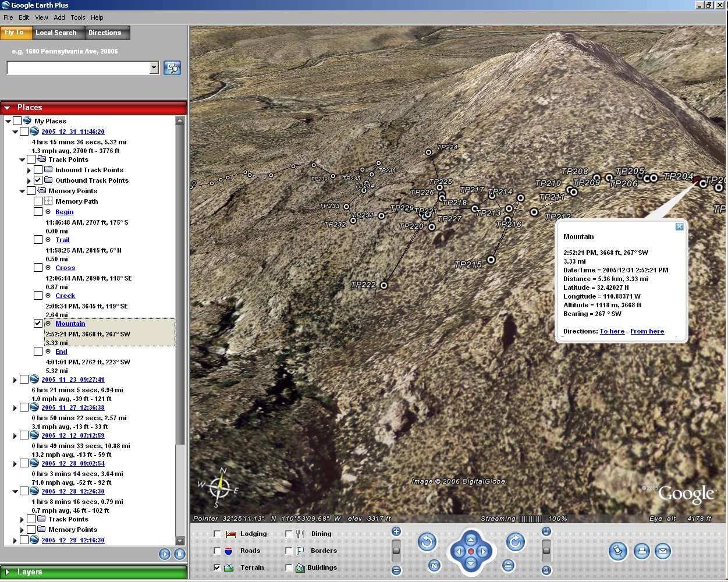Tilt view down using bottom tilt button
The width and height of the screenshot is (728, 582).
click(x=546, y=570)
